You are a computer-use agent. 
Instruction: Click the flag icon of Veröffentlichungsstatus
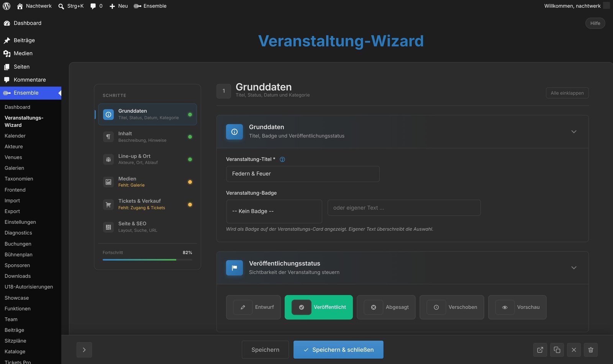[234, 268]
